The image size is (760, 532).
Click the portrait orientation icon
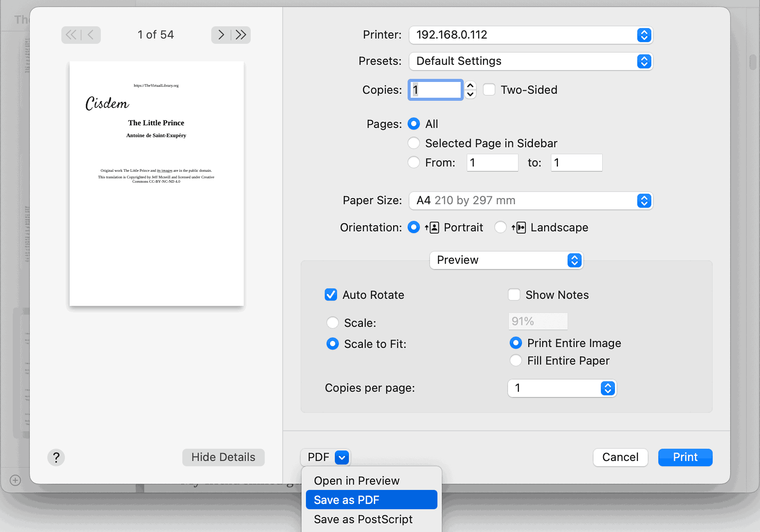(432, 227)
